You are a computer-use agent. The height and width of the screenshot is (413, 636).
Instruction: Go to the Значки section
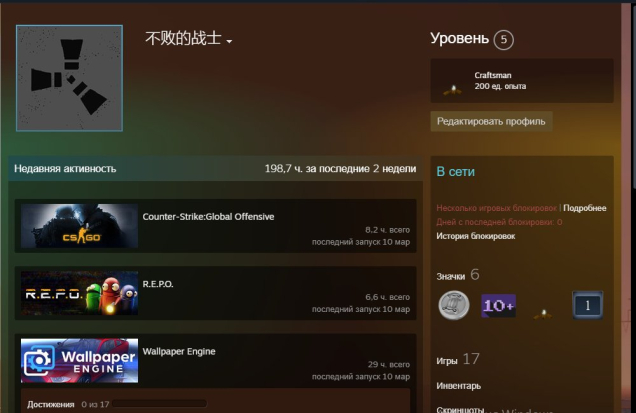[451, 275]
